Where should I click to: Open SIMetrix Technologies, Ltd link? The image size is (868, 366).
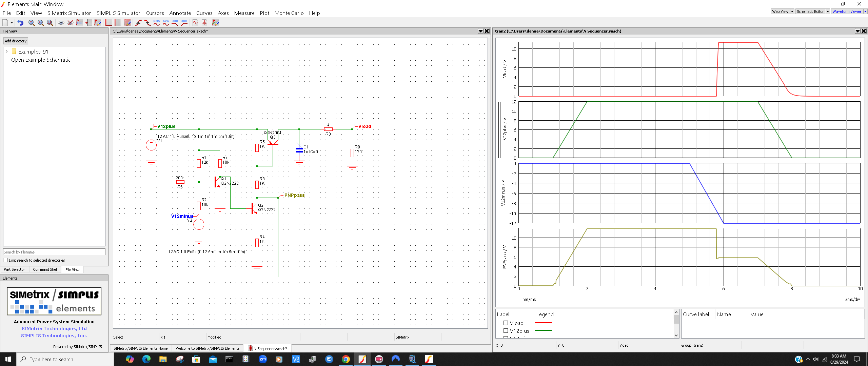coord(54,328)
